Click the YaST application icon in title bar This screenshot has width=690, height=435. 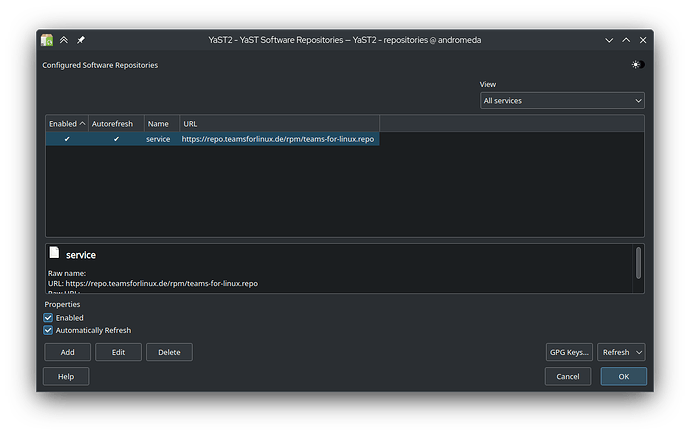(x=47, y=40)
